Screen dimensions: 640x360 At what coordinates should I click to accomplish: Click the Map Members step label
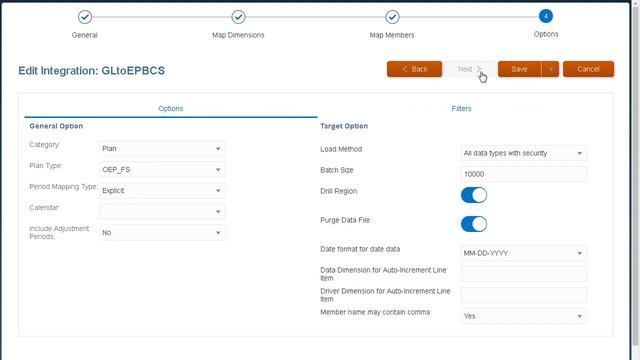tap(392, 35)
